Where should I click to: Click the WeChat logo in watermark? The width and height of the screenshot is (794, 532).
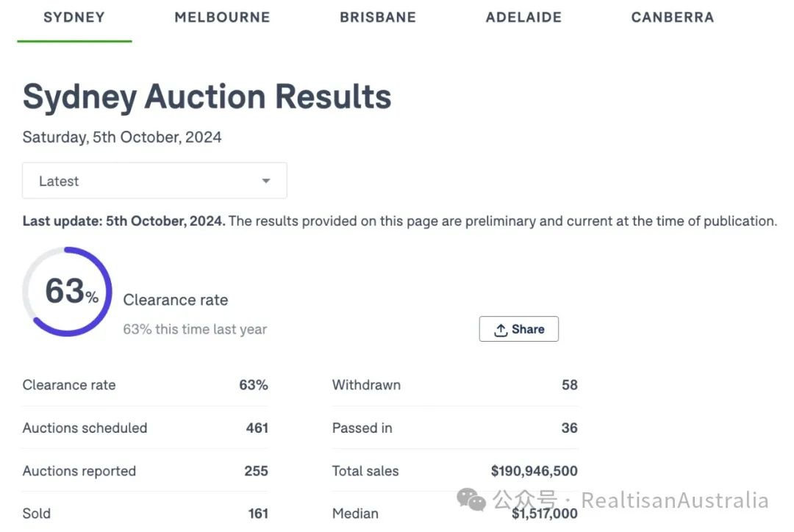pos(471,500)
